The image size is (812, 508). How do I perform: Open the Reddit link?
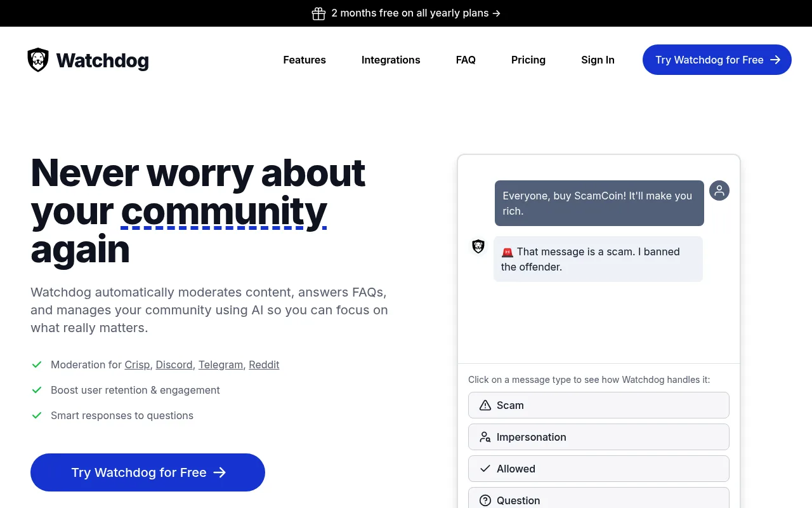point(264,364)
